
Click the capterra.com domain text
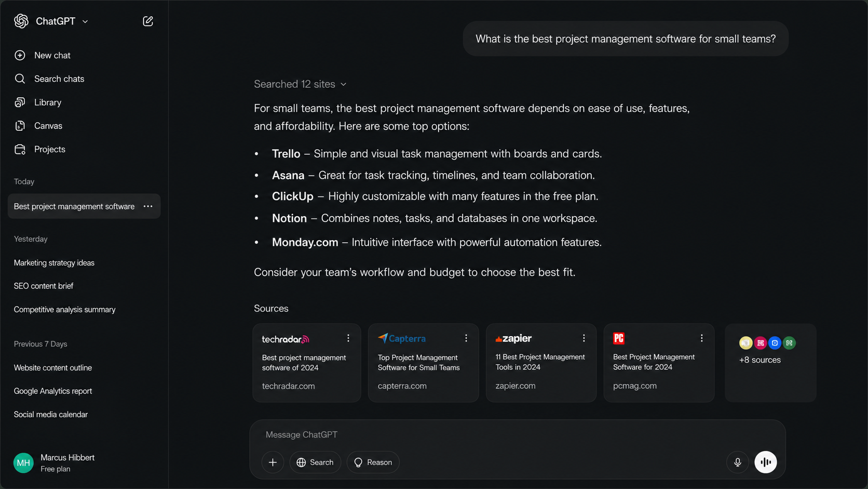coord(402,386)
